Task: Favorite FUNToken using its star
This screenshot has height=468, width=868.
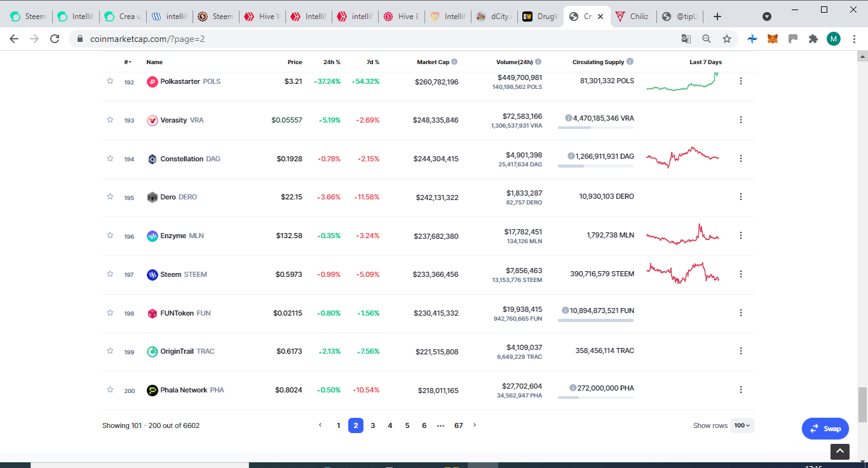Action: pos(110,312)
